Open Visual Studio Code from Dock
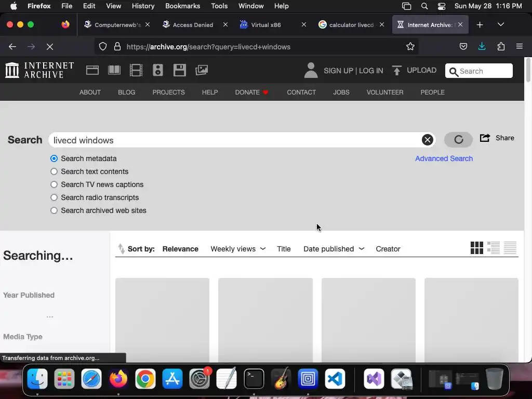Screen dimensions: 532x399 pyautogui.click(x=335, y=378)
